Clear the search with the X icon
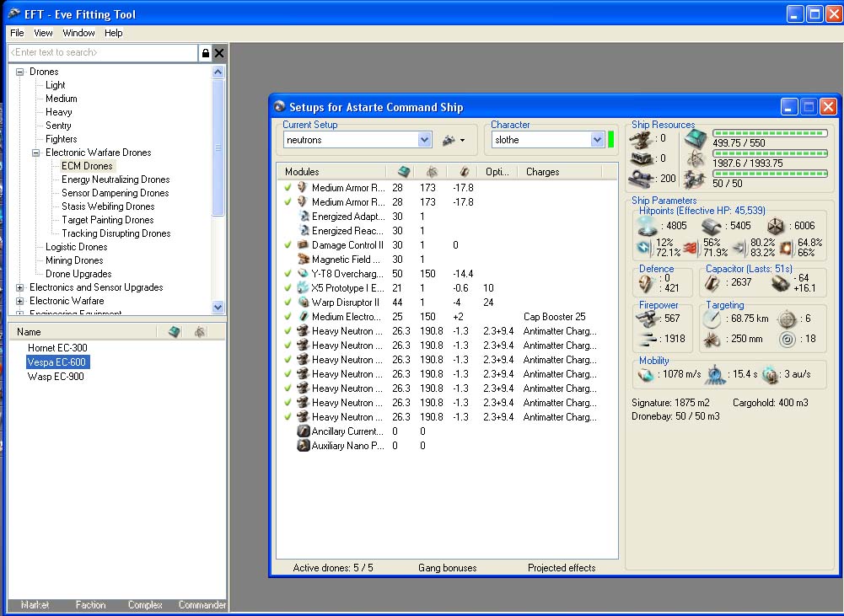The width and height of the screenshot is (844, 616). click(219, 53)
